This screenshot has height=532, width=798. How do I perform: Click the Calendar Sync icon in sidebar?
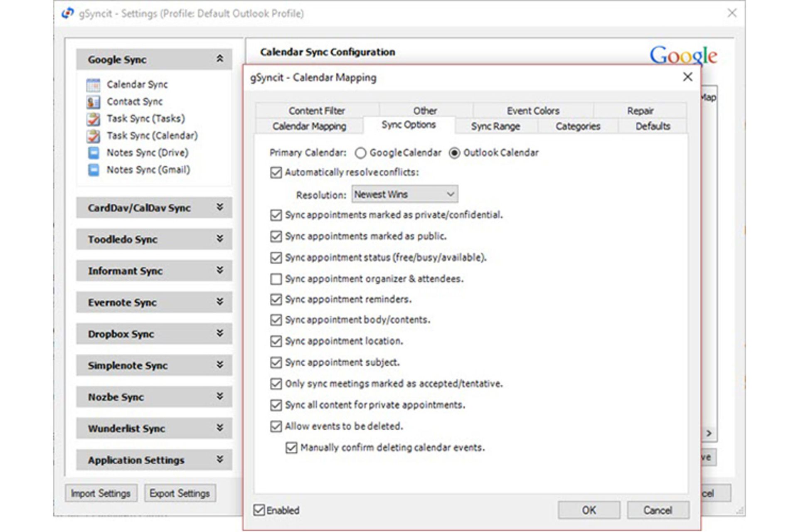(93, 85)
